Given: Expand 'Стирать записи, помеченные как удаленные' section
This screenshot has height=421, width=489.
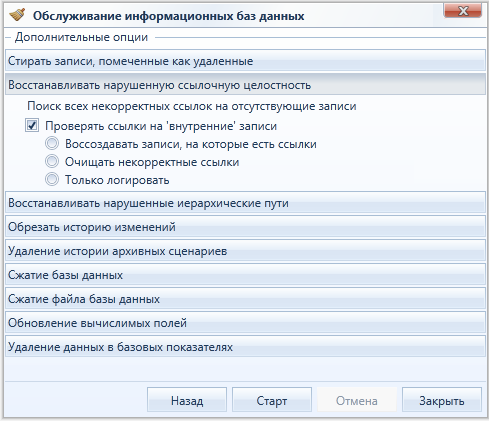Looking at the screenshot, I should (x=245, y=61).
